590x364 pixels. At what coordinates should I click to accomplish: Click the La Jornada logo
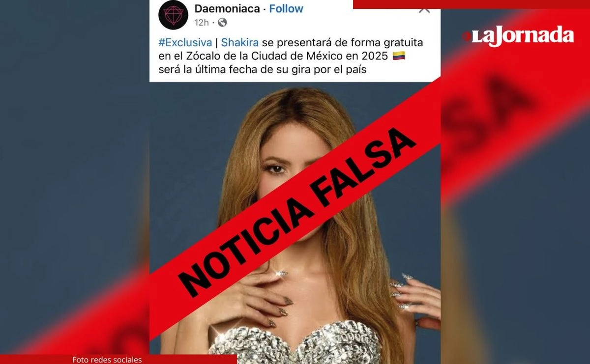click(x=518, y=36)
